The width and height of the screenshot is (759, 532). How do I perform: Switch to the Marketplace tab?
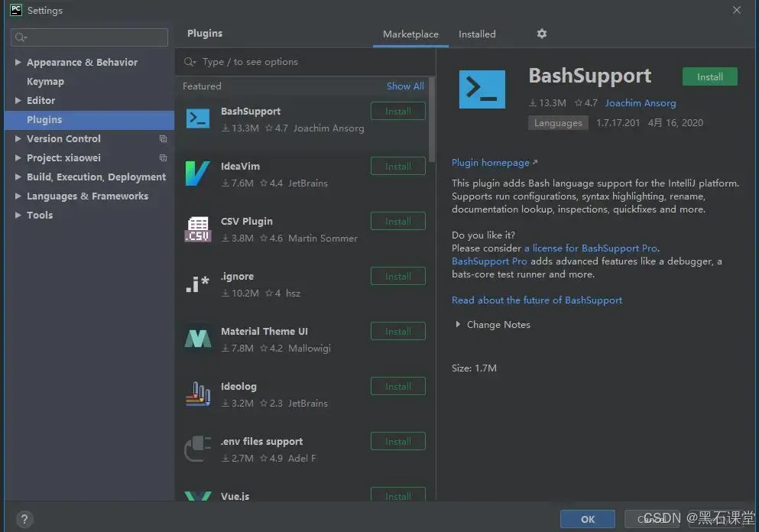pos(410,34)
